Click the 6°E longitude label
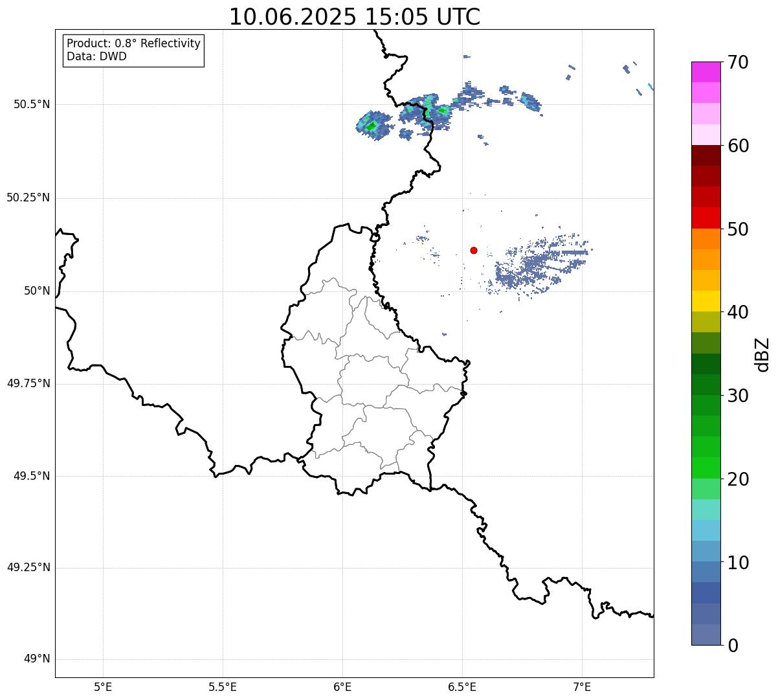 tap(342, 687)
